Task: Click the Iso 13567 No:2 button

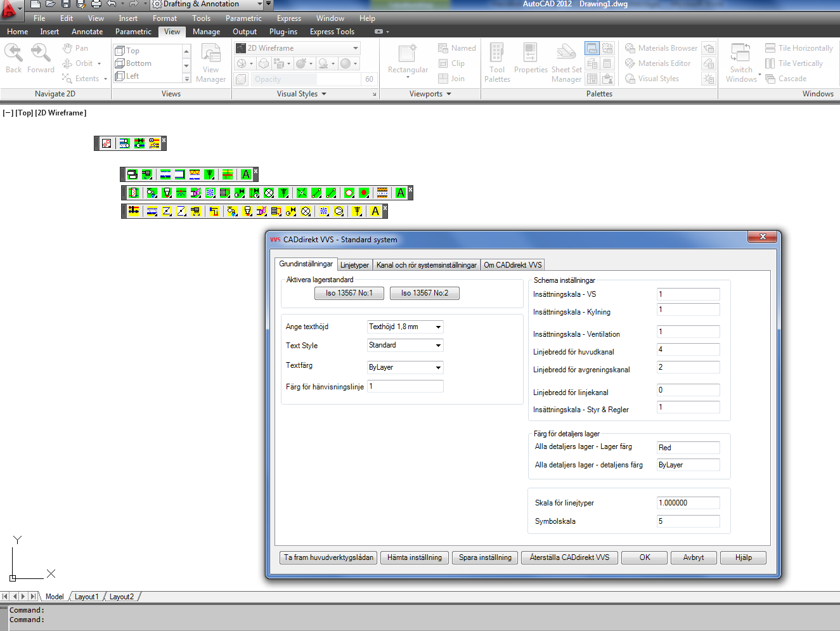Action: pyautogui.click(x=425, y=293)
